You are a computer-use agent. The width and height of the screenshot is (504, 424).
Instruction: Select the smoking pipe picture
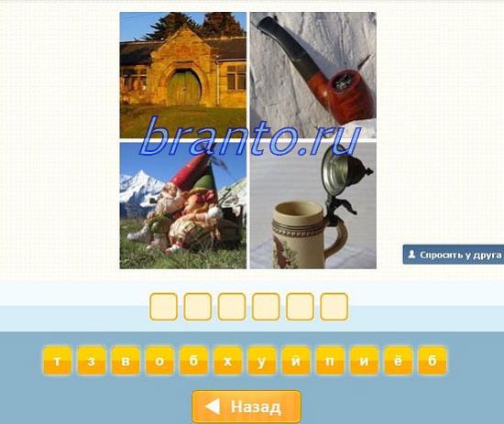click(313, 75)
